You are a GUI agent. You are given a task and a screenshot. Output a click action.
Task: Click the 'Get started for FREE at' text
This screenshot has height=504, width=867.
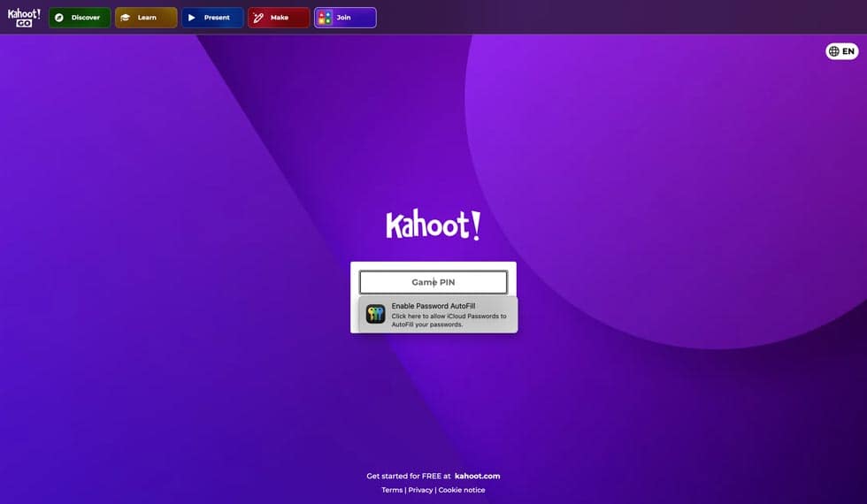(409, 476)
